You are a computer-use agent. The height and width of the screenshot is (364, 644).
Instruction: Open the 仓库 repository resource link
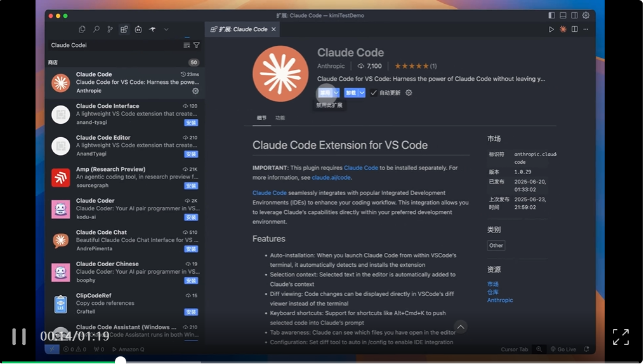[493, 292]
